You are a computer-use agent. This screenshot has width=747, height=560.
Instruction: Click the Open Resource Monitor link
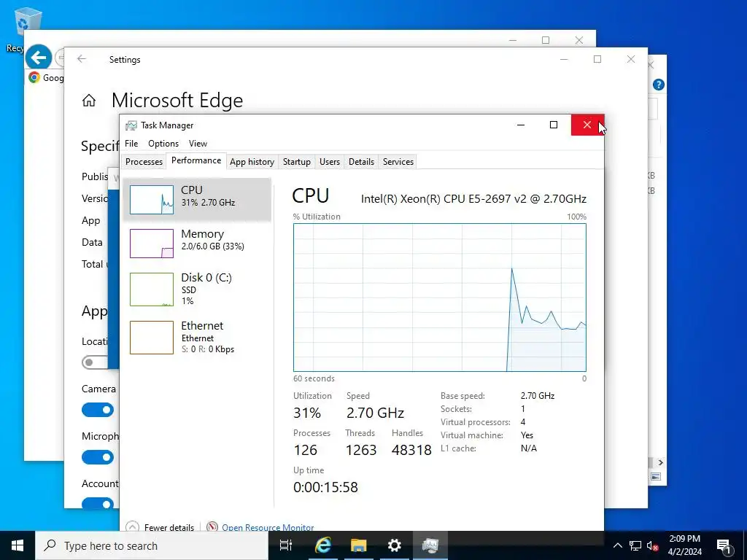[x=268, y=527]
